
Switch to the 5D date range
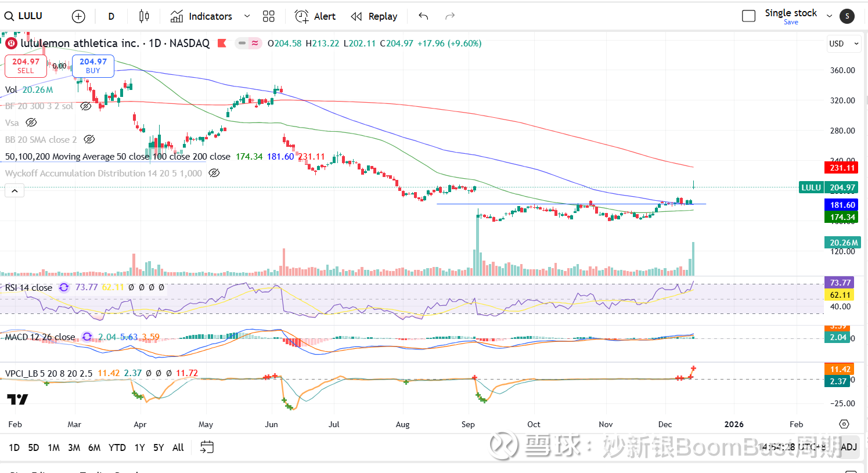34,447
